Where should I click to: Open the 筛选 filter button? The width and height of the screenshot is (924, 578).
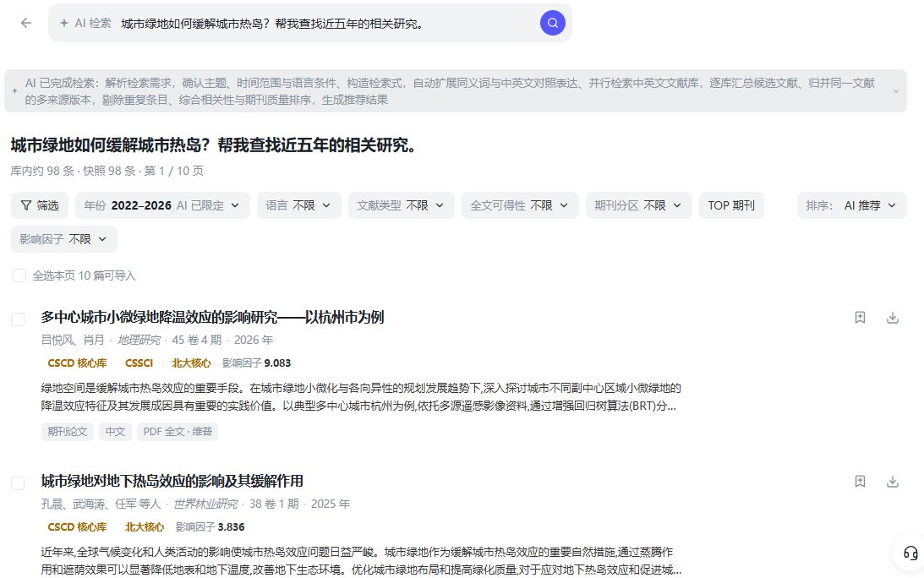pos(40,205)
